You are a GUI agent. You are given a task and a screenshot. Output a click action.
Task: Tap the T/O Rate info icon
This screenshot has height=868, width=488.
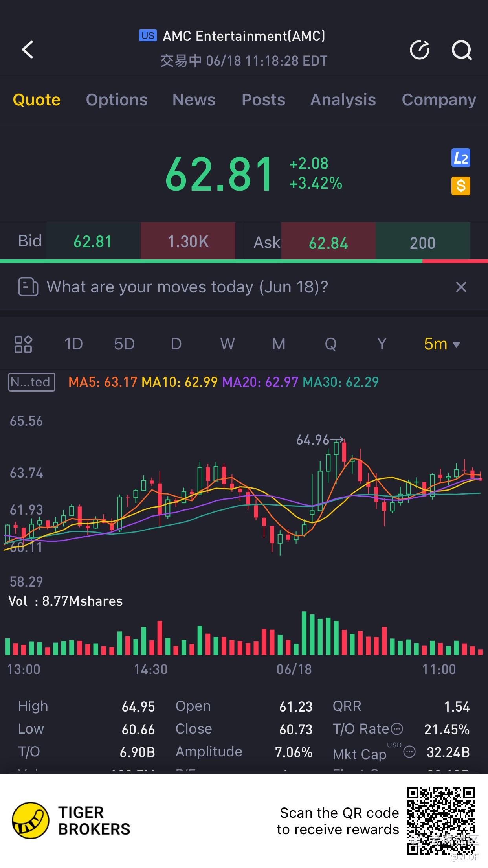coord(397,729)
